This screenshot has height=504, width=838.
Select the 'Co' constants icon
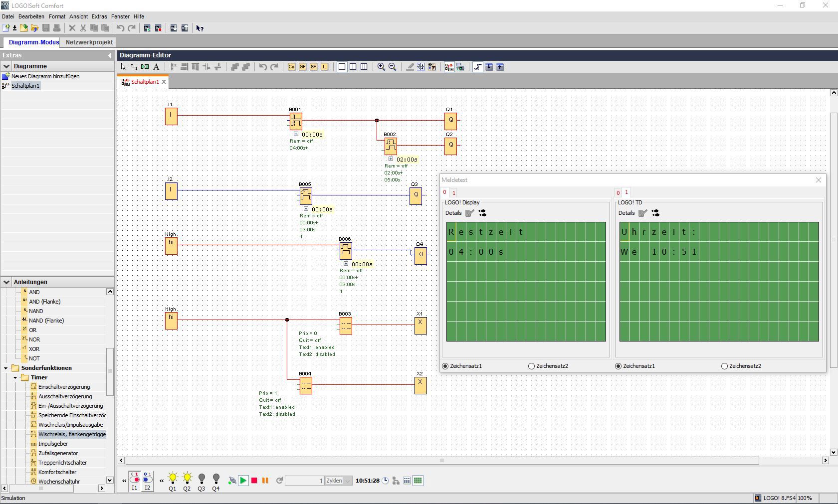pos(291,67)
